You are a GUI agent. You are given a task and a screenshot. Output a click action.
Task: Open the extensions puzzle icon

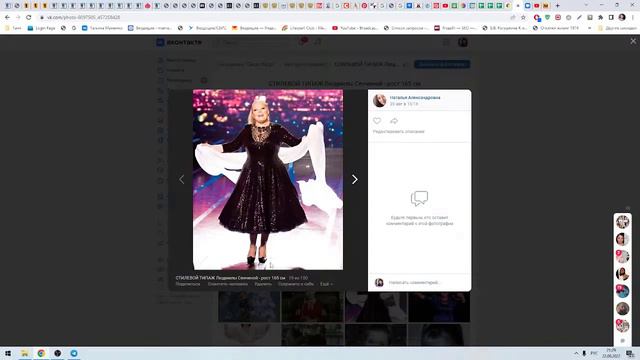[600, 17]
